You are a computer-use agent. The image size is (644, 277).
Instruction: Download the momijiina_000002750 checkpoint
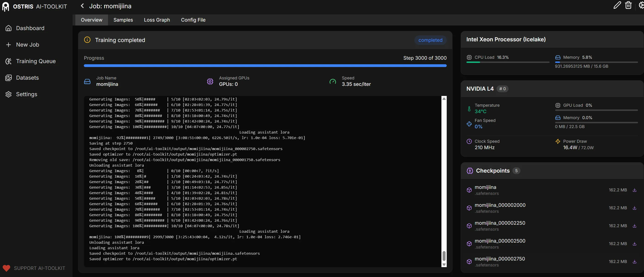pyautogui.click(x=634, y=262)
